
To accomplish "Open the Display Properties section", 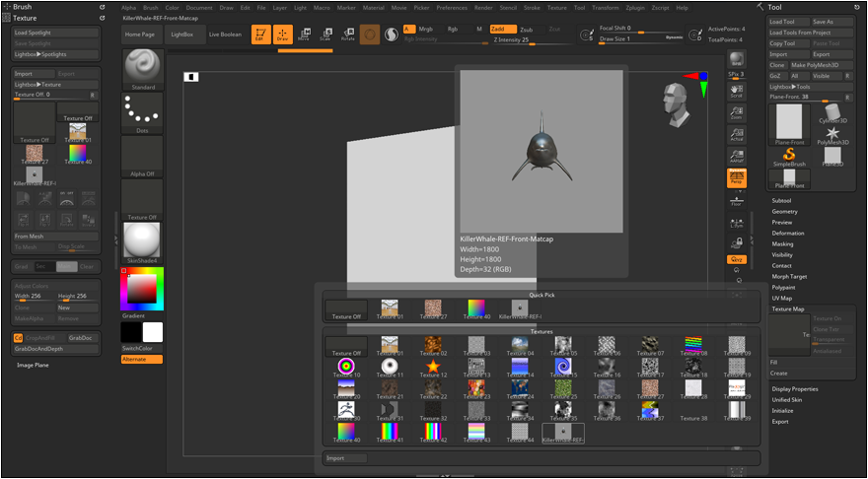I will pos(794,389).
